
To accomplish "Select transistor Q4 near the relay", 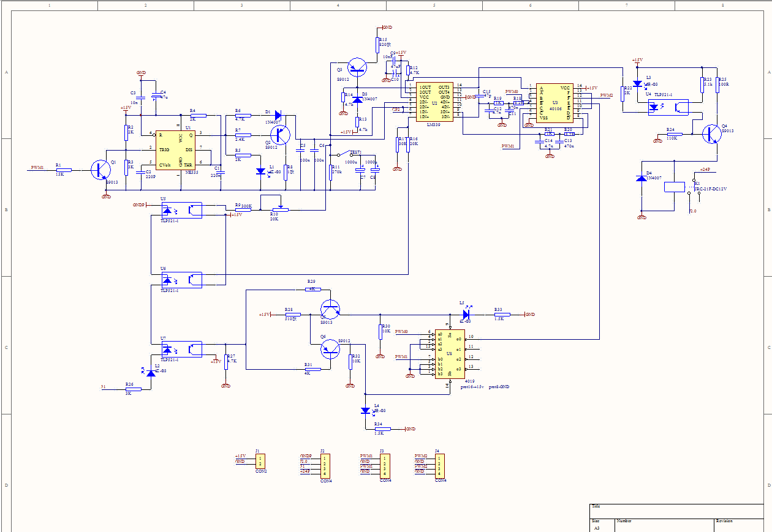I will [x=712, y=134].
